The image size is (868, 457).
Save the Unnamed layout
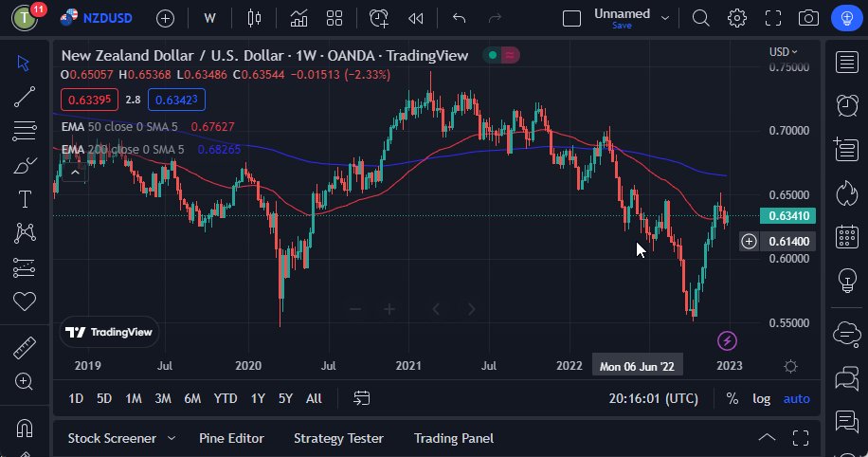622,26
